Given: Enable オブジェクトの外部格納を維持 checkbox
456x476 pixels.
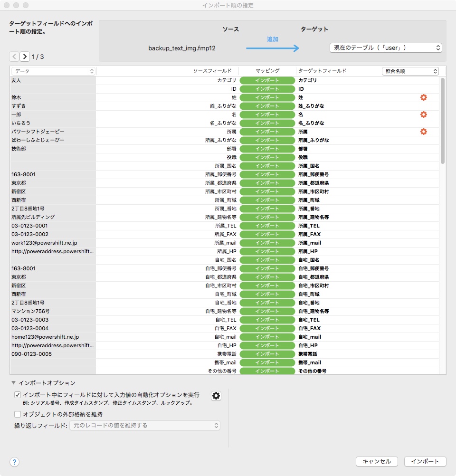Looking at the screenshot, I should coord(18,414).
